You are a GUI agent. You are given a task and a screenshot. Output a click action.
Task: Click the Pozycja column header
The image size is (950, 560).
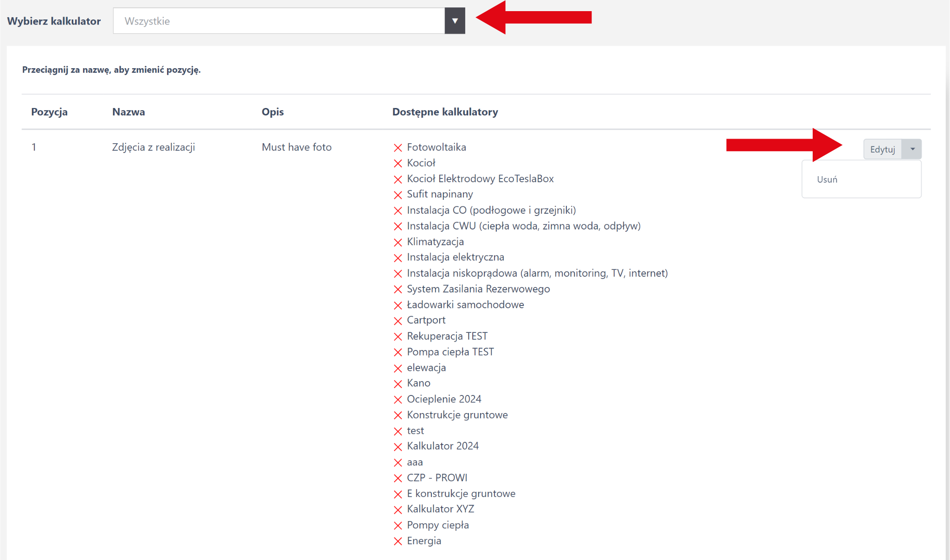49,112
